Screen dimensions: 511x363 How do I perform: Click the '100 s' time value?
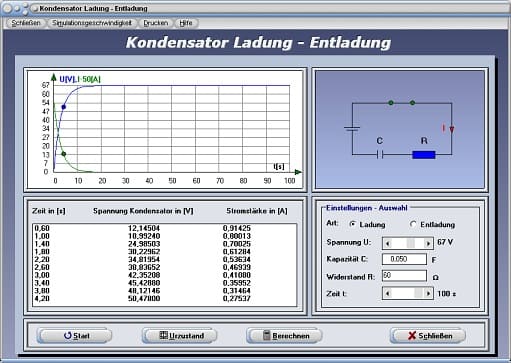(447, 294)
